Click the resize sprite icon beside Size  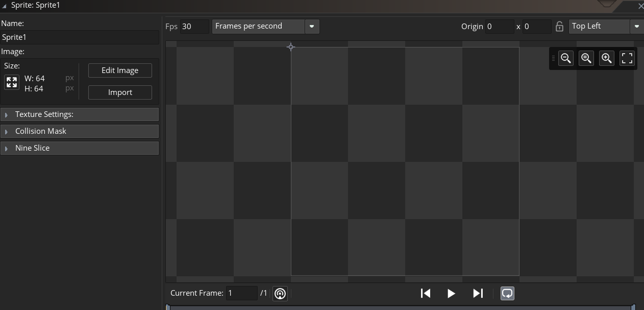click(12, 82)
